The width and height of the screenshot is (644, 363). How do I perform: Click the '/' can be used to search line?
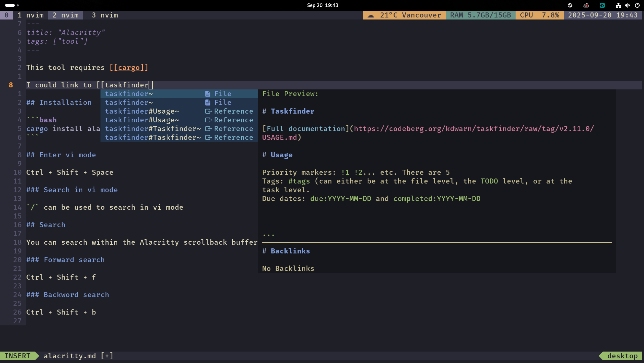pyautogui.click(x=105, y=207)
